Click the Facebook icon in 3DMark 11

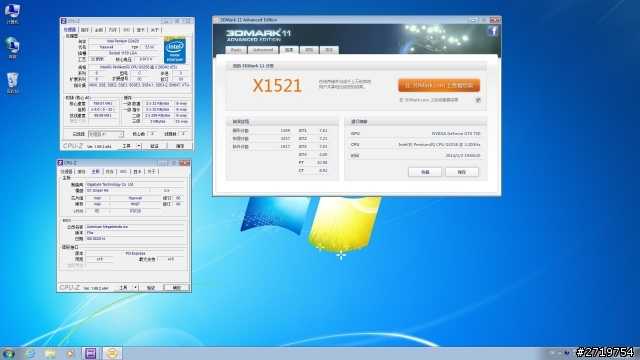point(493,31)
